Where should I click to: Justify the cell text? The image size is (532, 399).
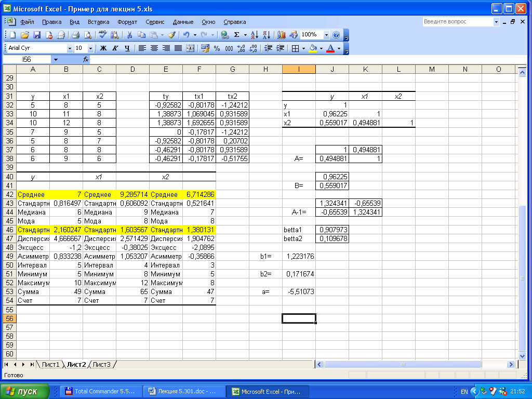[x=178, y=48]
